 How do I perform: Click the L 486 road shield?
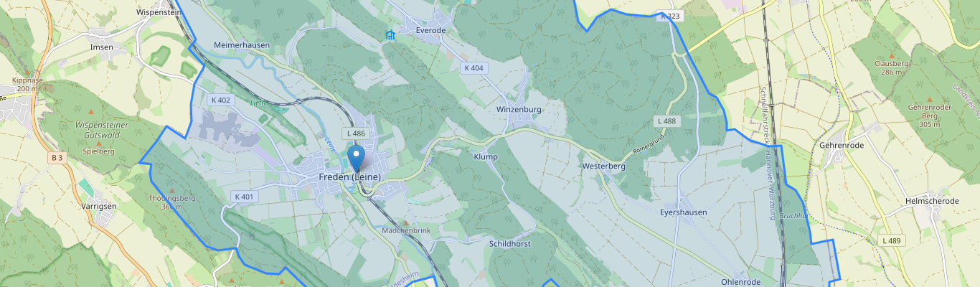click(356, 133)
